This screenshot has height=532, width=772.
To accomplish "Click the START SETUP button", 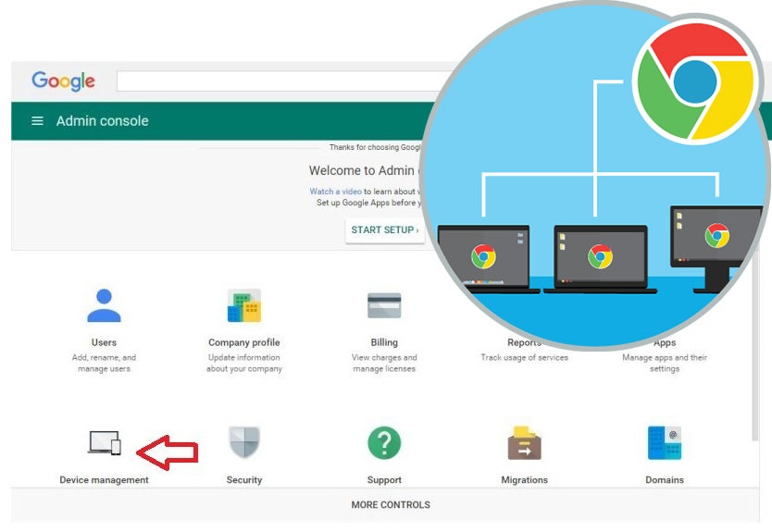I will click(x=385, y=229).
